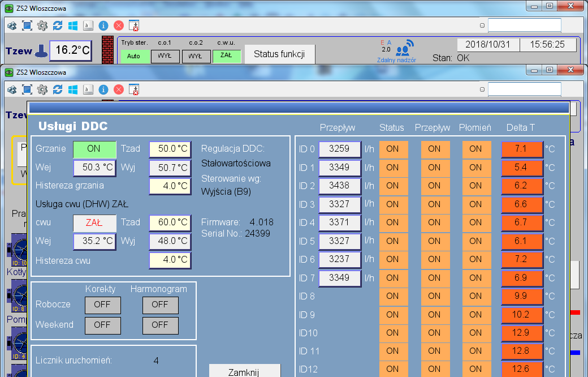
Task: Click Windows logo icon in the Status funkcji window toolbar
Action: tap(73, 25)
